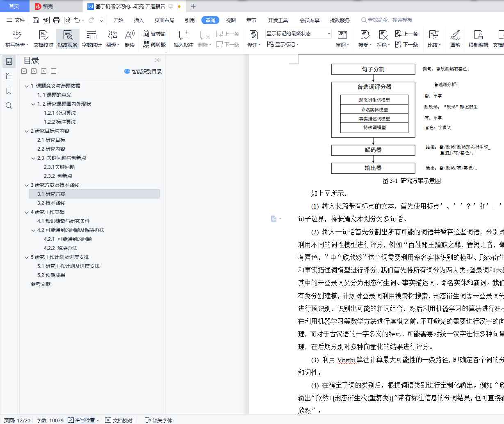Switch to the 插入 ribbon tab

[139, 20]
